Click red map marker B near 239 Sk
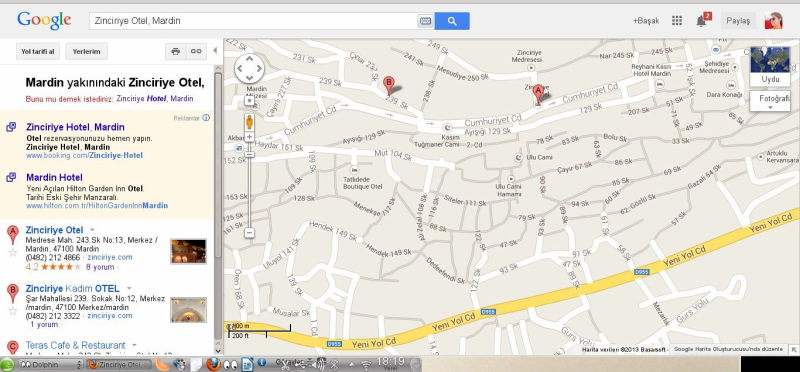The width and height of the screenshot is (800, 372). click(x=389, y=85)
